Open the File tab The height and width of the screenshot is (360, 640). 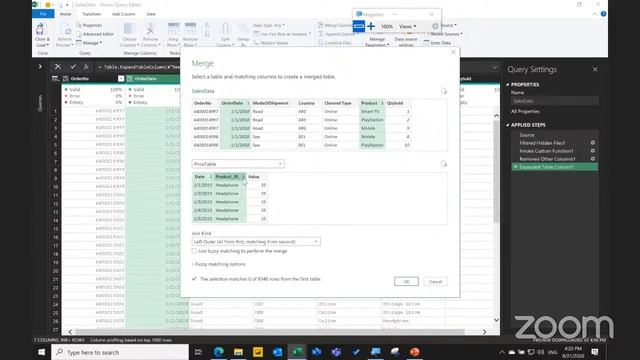point(43,14)
